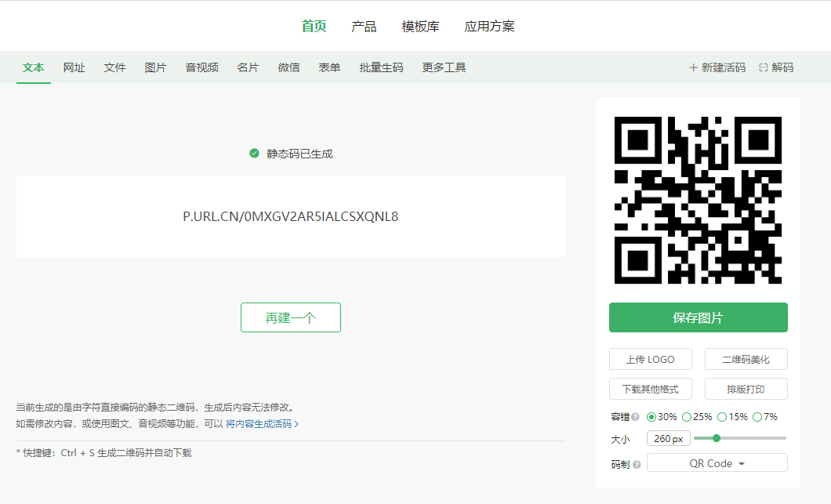The height and width of the screenshot is (504, 831).
Task: Select 30% error correction level
Action: point(651,417)
